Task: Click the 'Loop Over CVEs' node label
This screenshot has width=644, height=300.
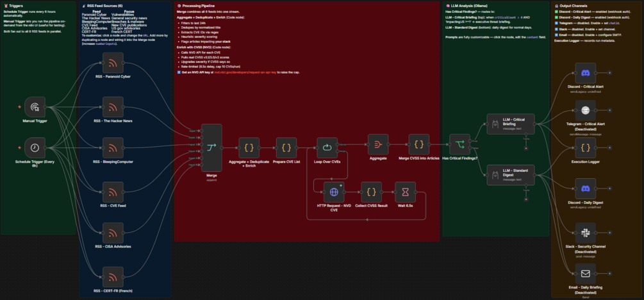Action: coord(327,162)
